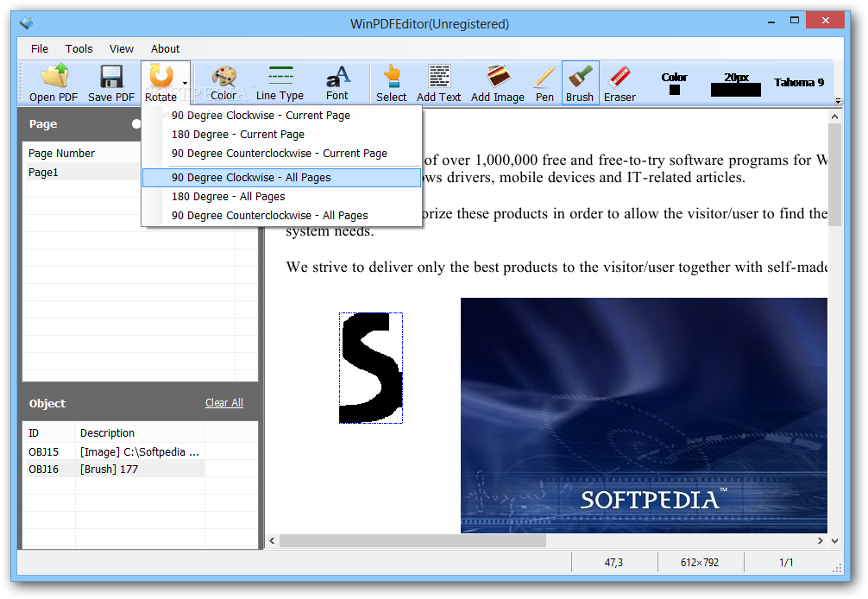Click the black Color swatch in toolbar

pos(674,90)
